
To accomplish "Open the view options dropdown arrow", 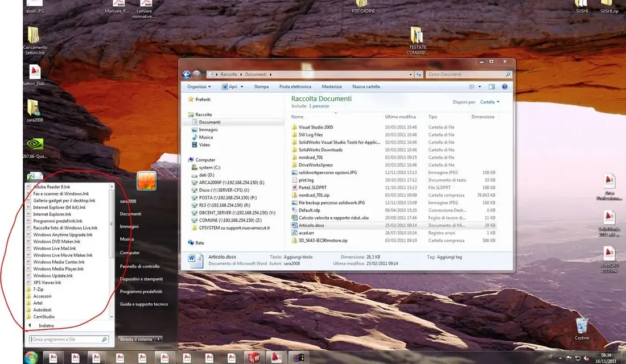I will 480,86.
